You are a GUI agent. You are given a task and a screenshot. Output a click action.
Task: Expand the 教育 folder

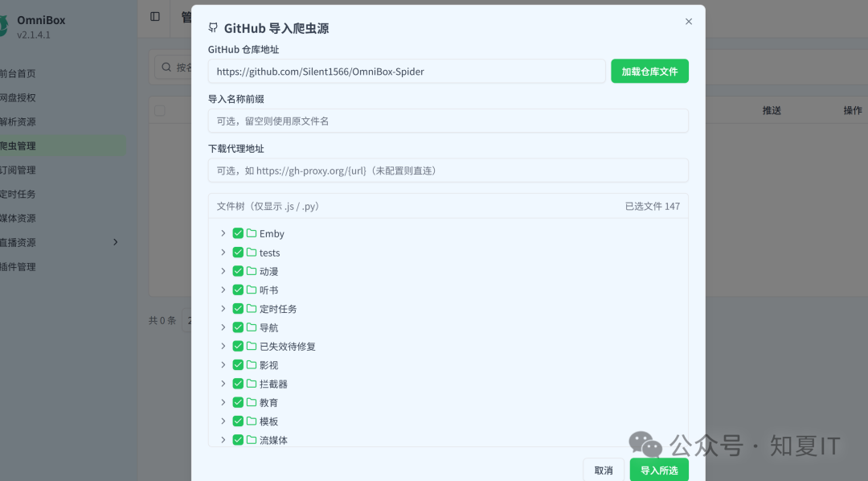click(223, 402)
